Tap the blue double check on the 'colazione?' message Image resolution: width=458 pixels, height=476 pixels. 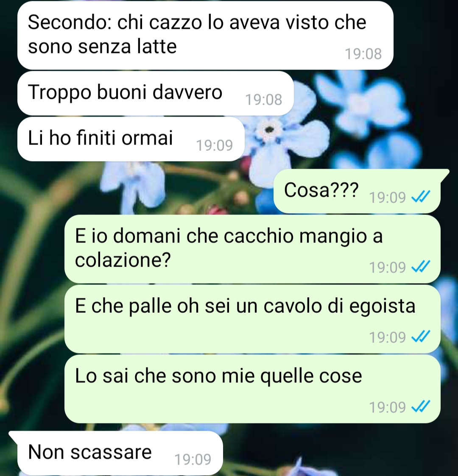[x=421, y=266]
